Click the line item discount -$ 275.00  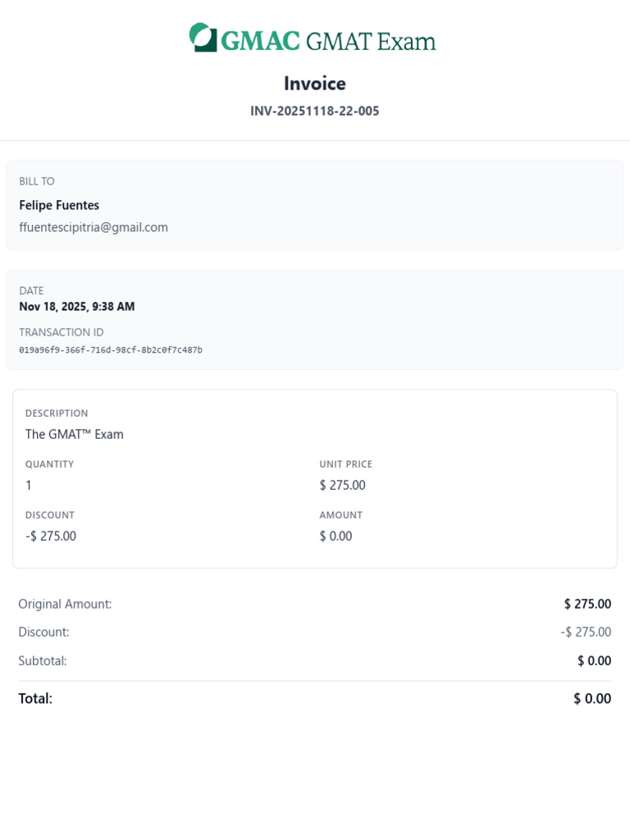click(x=51, y=536)
